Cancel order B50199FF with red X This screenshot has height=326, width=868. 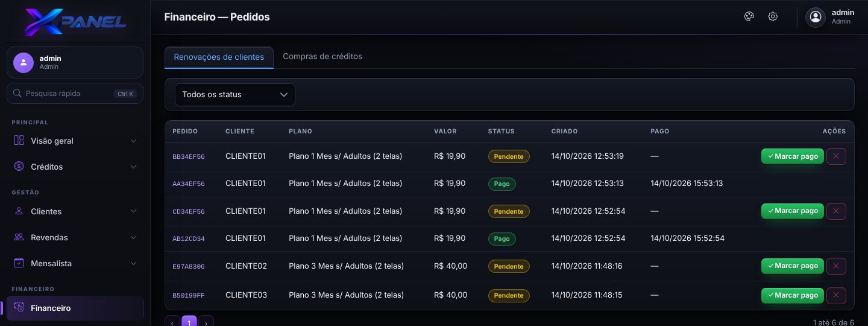(x=836, y=295)
